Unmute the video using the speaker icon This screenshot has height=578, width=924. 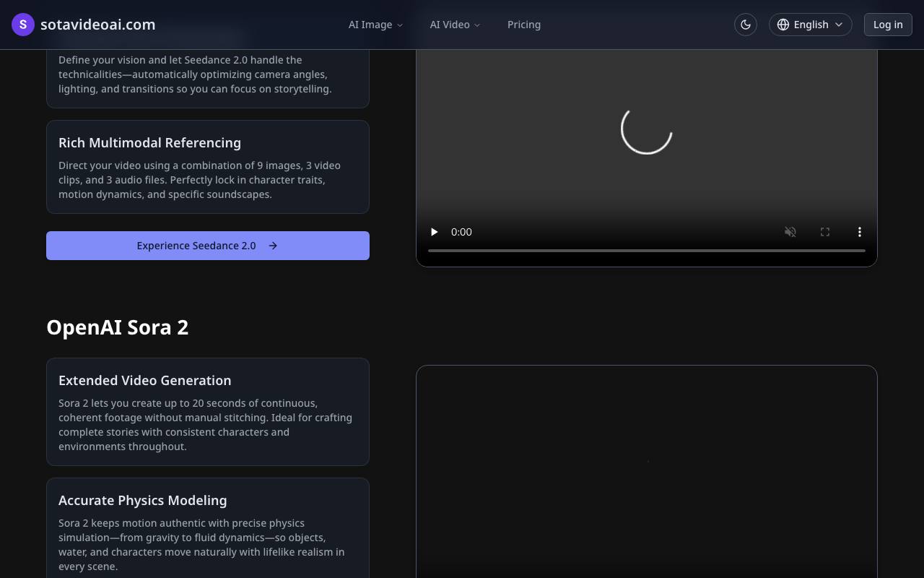coord(790,232)
